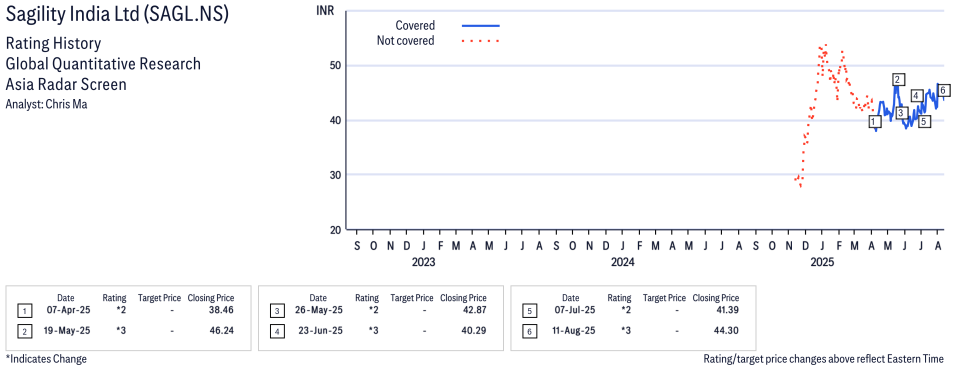The image size is (955, 365).
Task: Click the 46.24 closing price value
Action: point(222,331)
